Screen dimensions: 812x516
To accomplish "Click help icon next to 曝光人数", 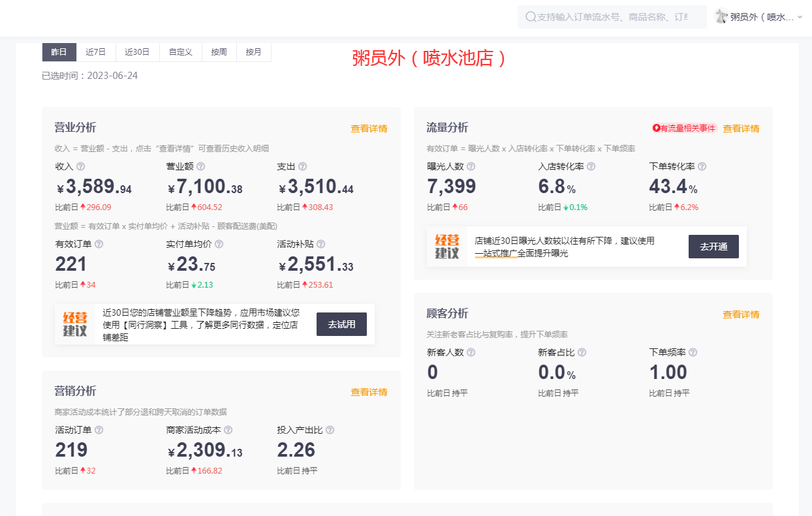I will tap(471, 166).
